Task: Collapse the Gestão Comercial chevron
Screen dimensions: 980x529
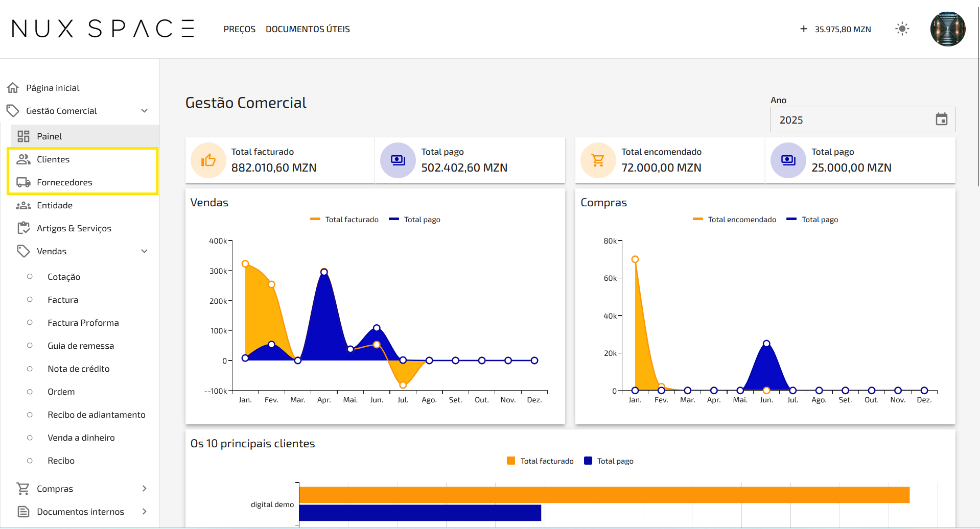Action: tap(145, 111)
